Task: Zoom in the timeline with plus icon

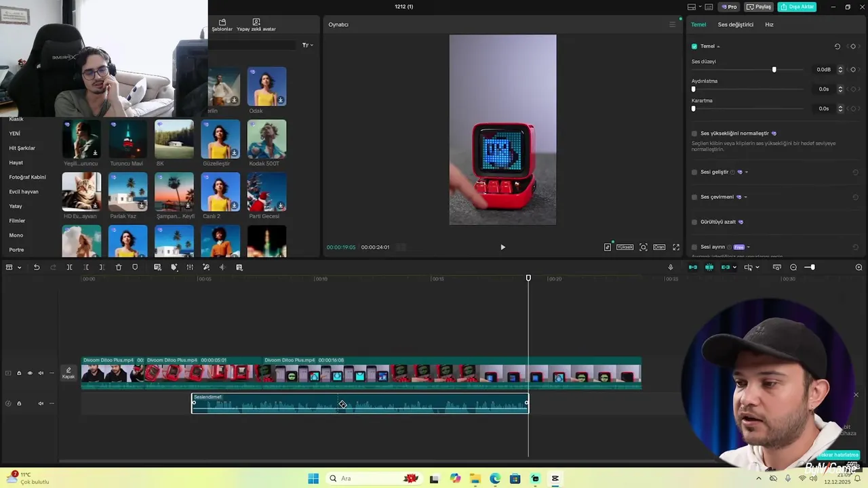Action: click(x=859, y=268)
